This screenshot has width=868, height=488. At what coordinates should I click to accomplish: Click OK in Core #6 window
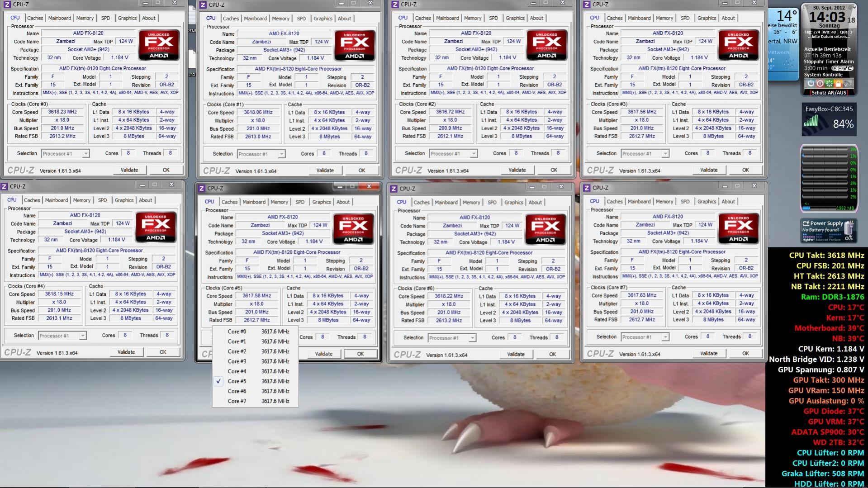pyautogui.click(x=552, y=354)
